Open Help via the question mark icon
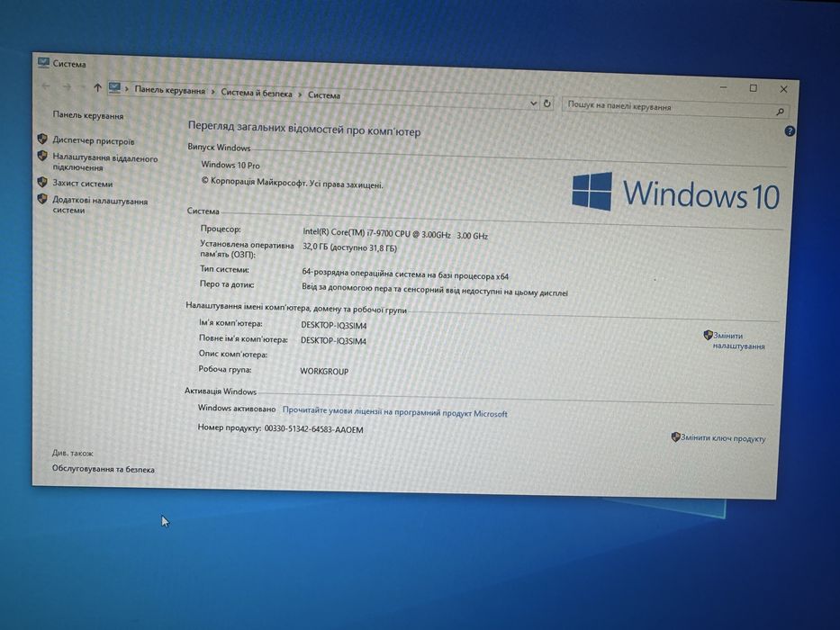Screen dimensions: 840x630 [790, 131]
